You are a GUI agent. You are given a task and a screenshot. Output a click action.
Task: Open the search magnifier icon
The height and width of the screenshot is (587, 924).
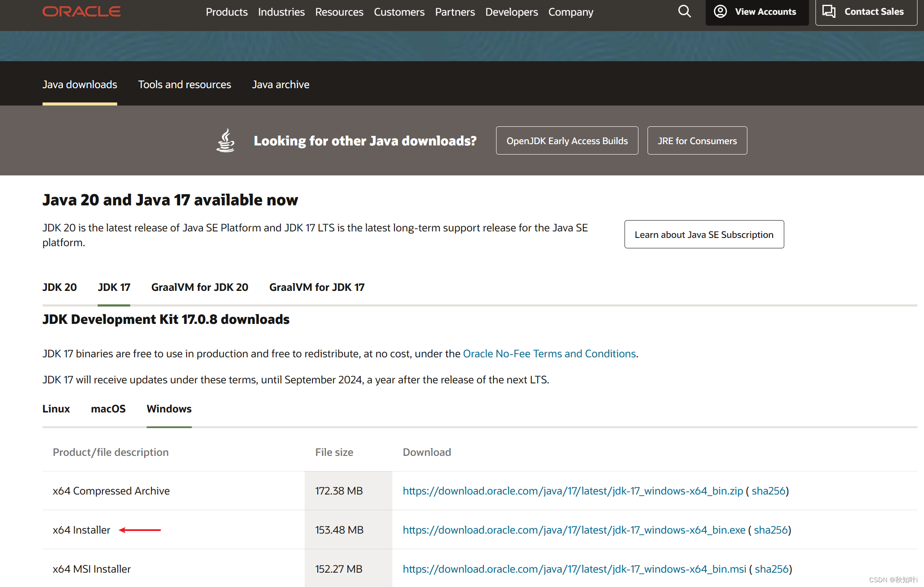point(684,11)
